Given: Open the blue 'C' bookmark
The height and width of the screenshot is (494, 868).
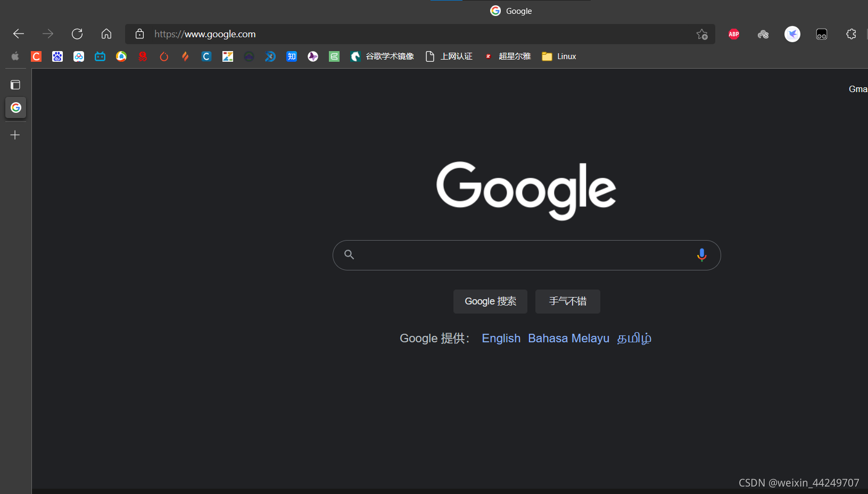Looking at the screenshot, I should coord(206,56).
